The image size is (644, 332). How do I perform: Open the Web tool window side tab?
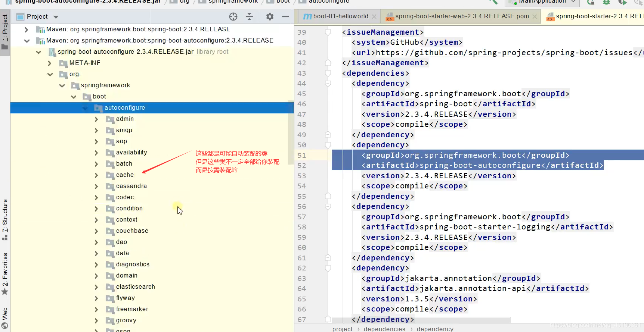[5, 318]
